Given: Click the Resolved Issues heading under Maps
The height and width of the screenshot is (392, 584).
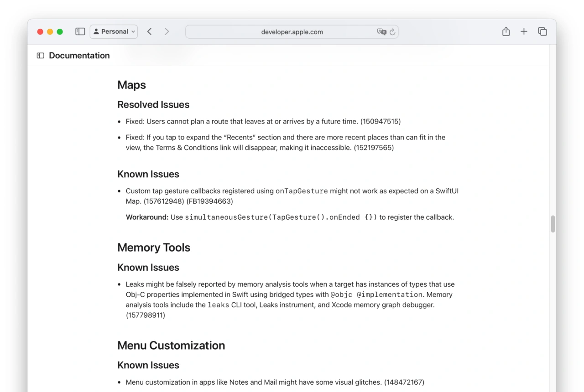Looking at the screenshot, I should point(153,104).
